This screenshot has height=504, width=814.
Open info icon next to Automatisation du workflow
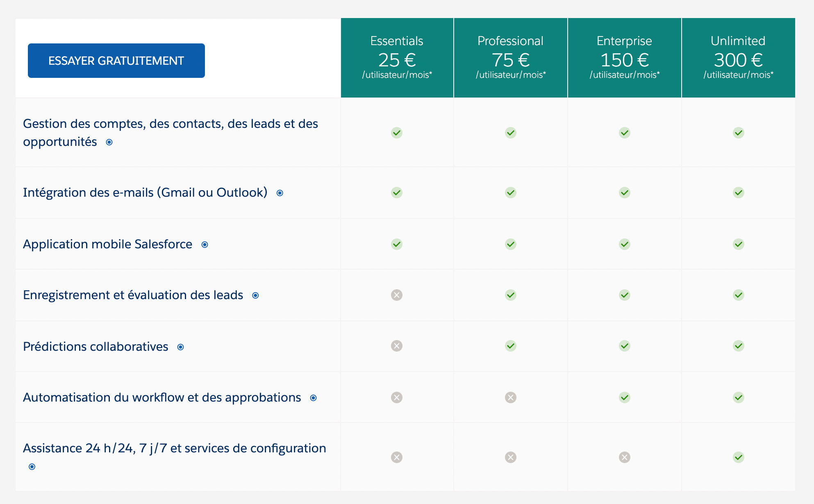point(313,398)
